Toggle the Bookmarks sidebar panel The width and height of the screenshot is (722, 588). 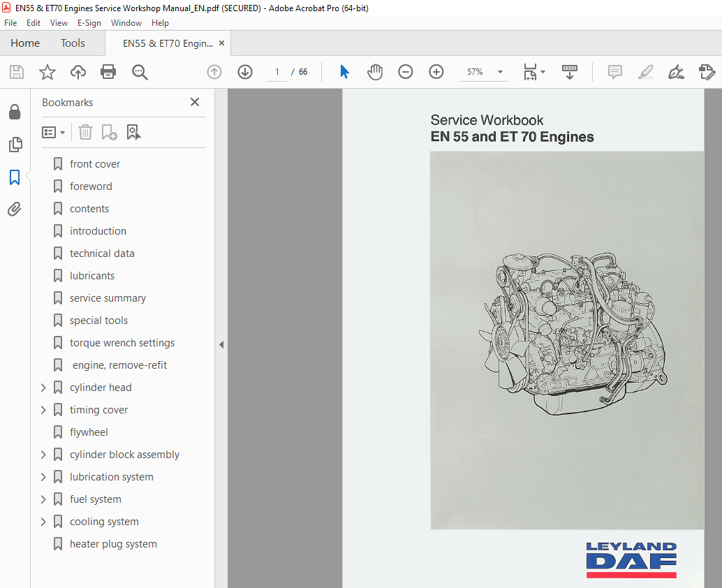[15, 177]
